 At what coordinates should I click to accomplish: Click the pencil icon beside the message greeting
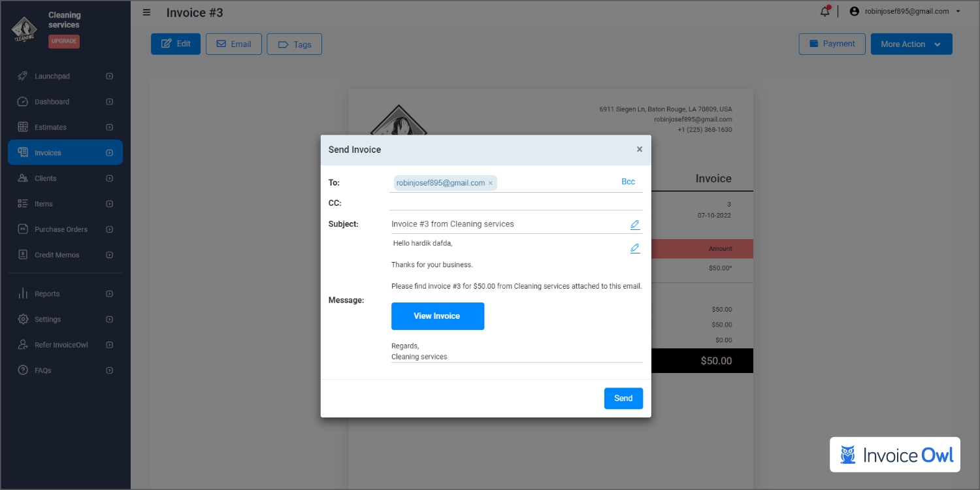click(634, 248)
